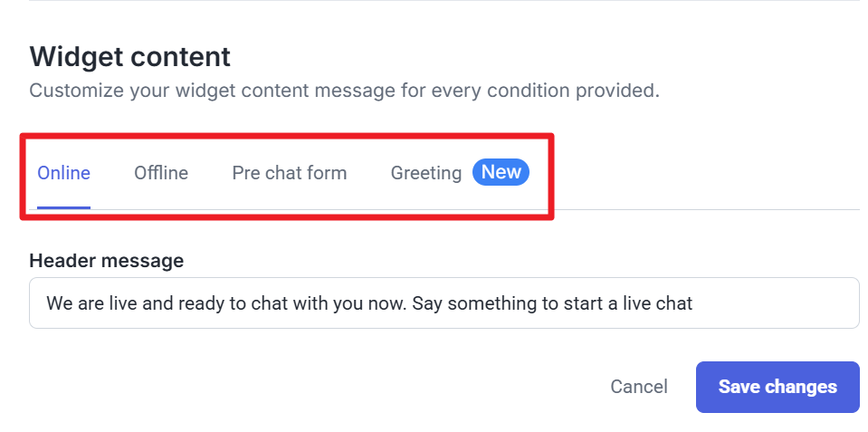Go to the Greeting tab
Screen dimensions: 868x432
tap(426, 173)
